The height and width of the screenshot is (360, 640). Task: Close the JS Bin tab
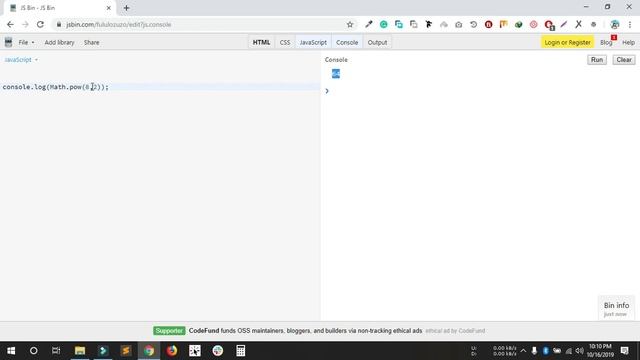(109, 8)
